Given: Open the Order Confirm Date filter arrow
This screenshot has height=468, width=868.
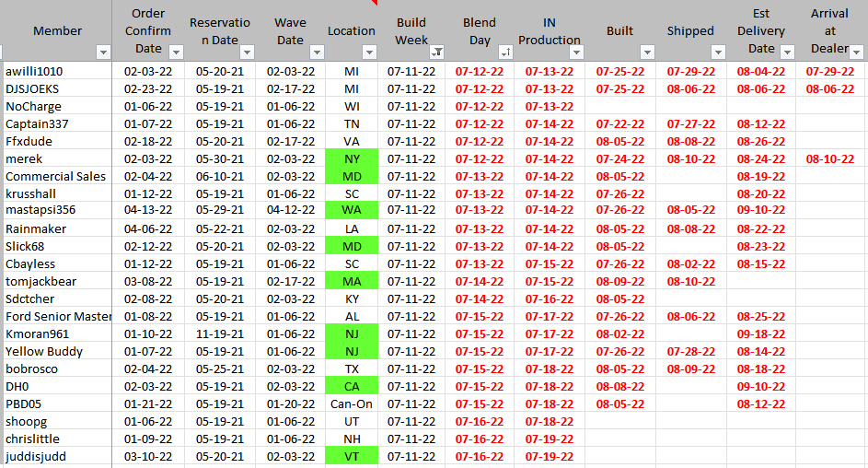Looking at the screenshot, I should [175, 52].
